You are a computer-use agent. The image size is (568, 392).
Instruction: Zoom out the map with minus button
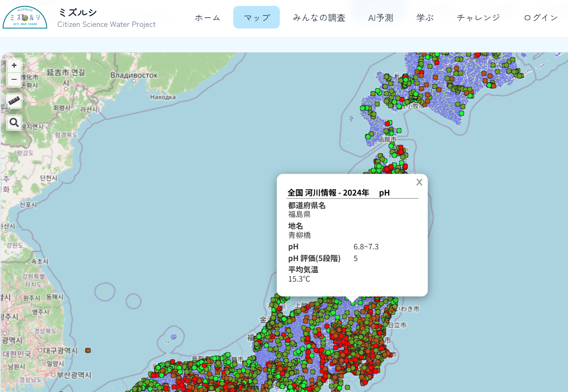pyautogui.click(x=14, y=79)
